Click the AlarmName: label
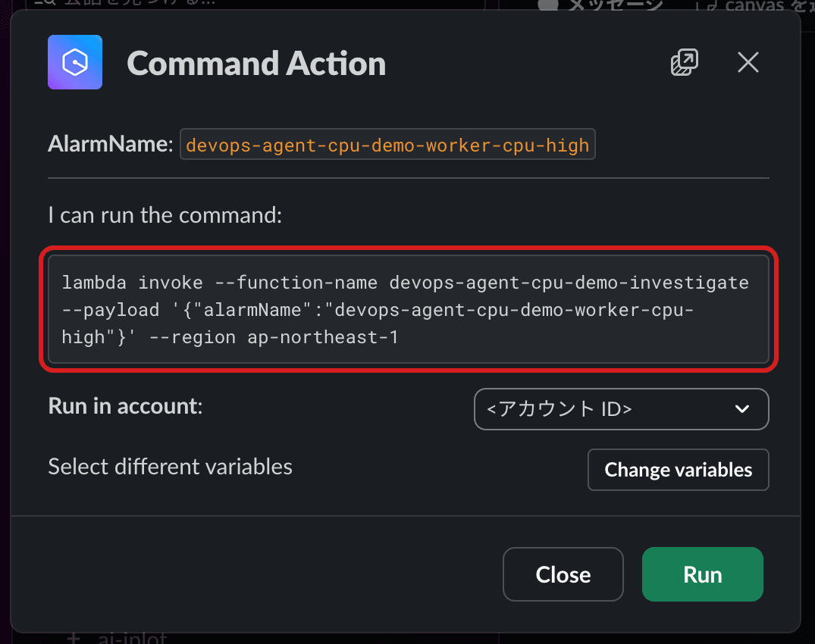Screen dimensions: 815x644 click(110, 144)
